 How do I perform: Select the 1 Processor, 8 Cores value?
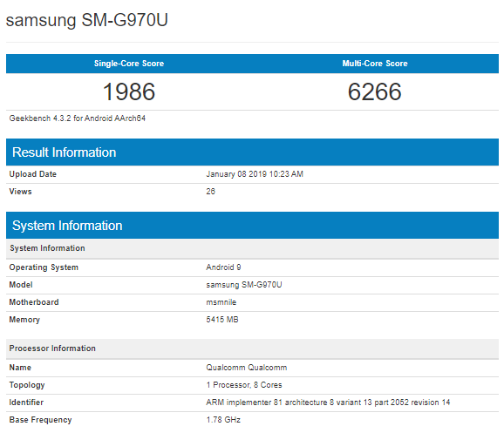[x=244, y=385]
